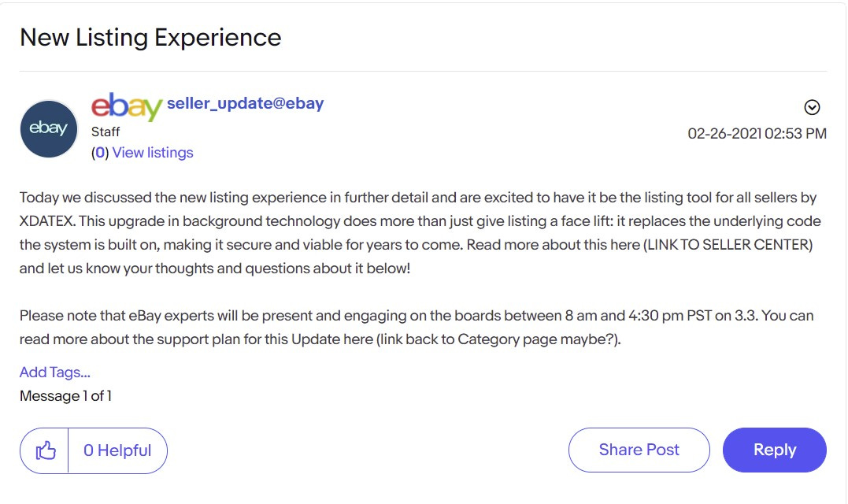Click the Share Post button
The height and width of the screenshot is (504, 848).
coord(639,450)
